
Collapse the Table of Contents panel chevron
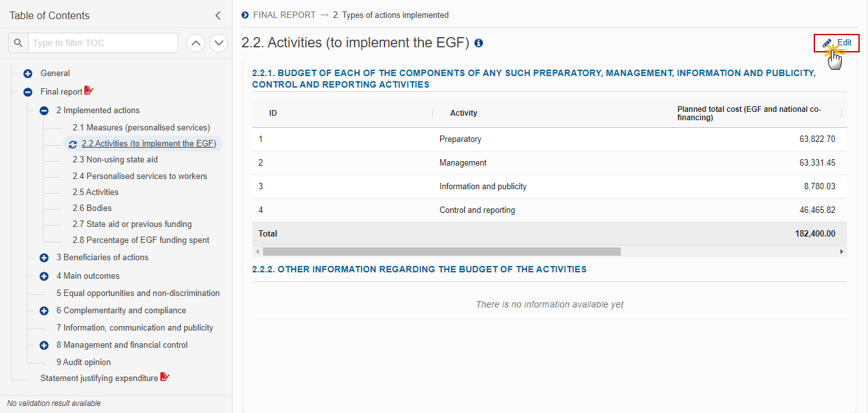(218, 15)
